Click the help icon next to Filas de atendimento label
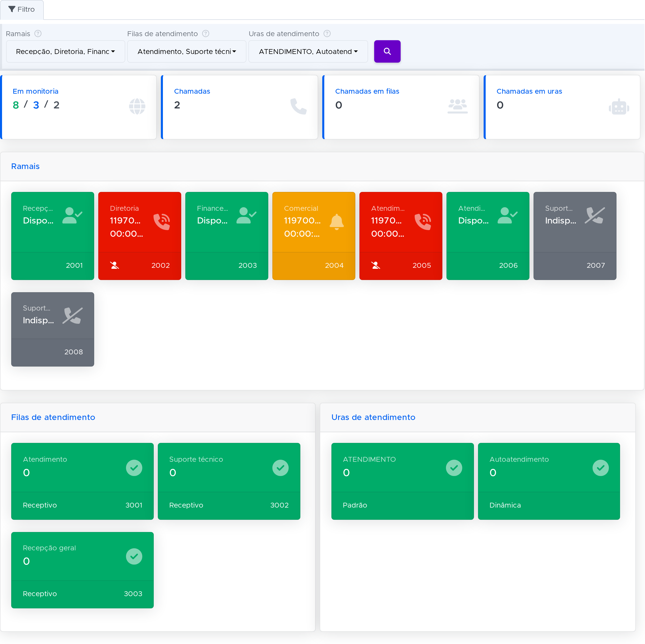 click(x=206, y=34)
